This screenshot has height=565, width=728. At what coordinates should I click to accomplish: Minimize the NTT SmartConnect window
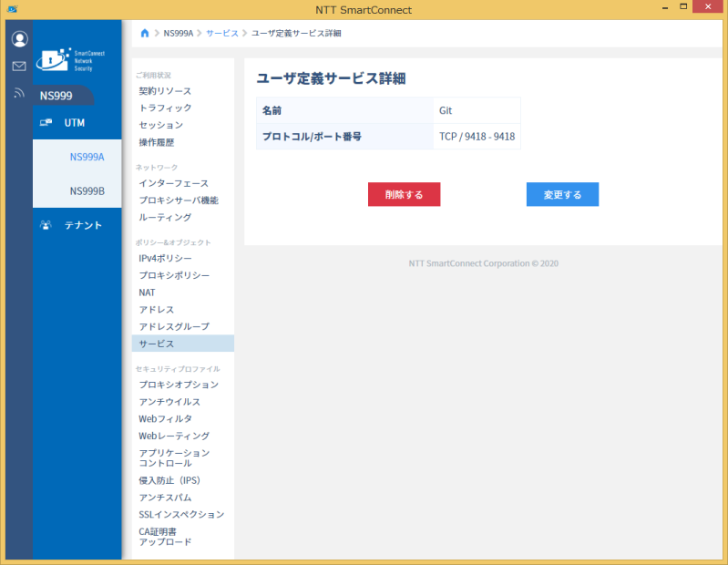tap(665, 7)
